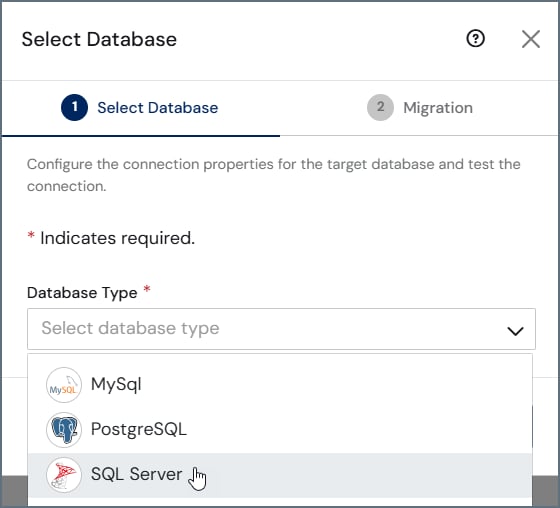Click the dropdown chevron arrow
Viewport: 560px width, 508px height.
pos(515,331)
